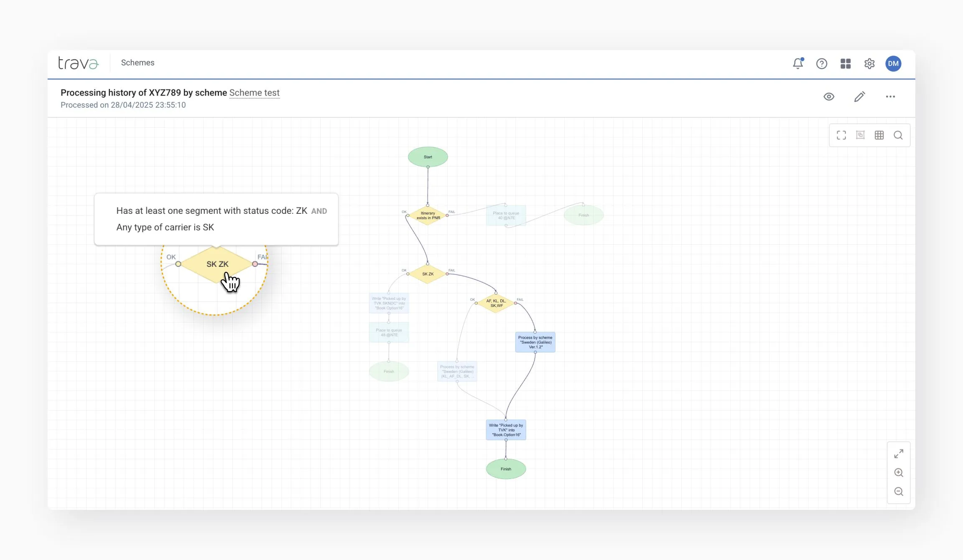Open the DM user avatar menu
963x560 pixels.
[x=893, y=63]
